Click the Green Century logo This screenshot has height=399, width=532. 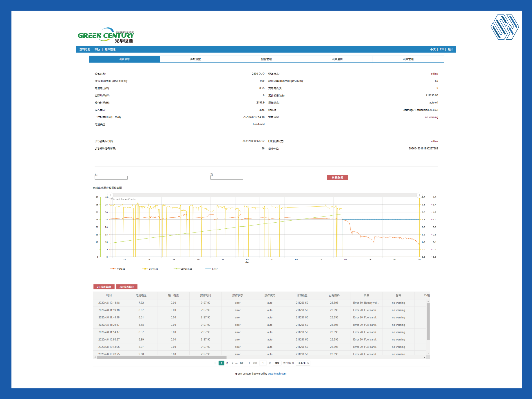tap(106, 35)
